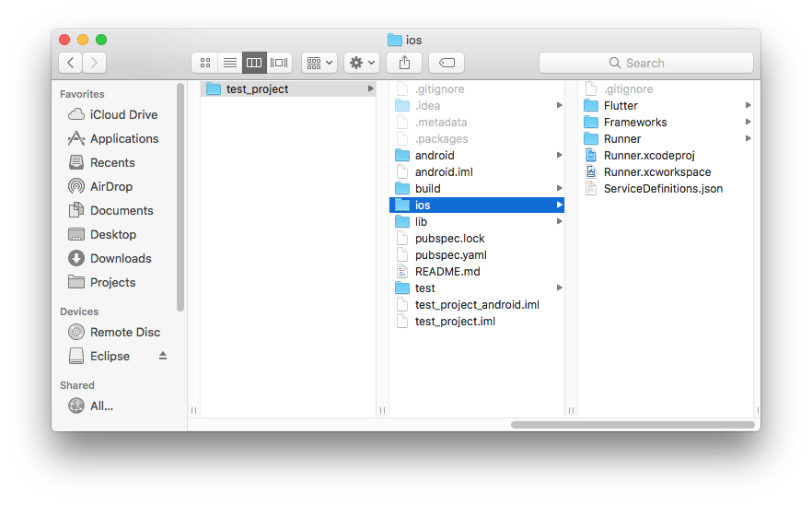812x505 pixels.
Task: Click the horizontal scrollbar at bottom
Action: (x=632, y=425)
